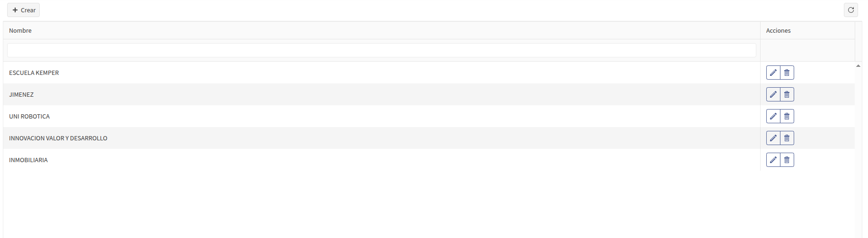Screen dimensions: 868x238
Task: Edit the UNI ROBOTICA entry
Action: (773, 116)
